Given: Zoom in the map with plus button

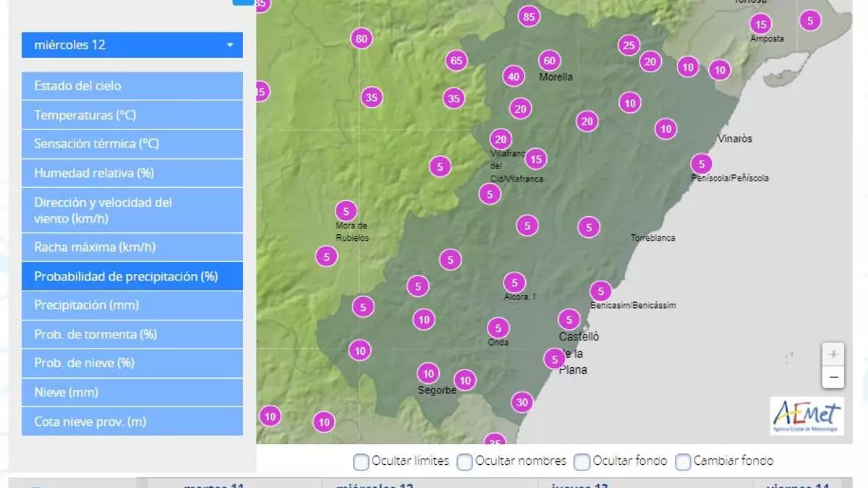Looking at the screenshot, I should point(833,354).
